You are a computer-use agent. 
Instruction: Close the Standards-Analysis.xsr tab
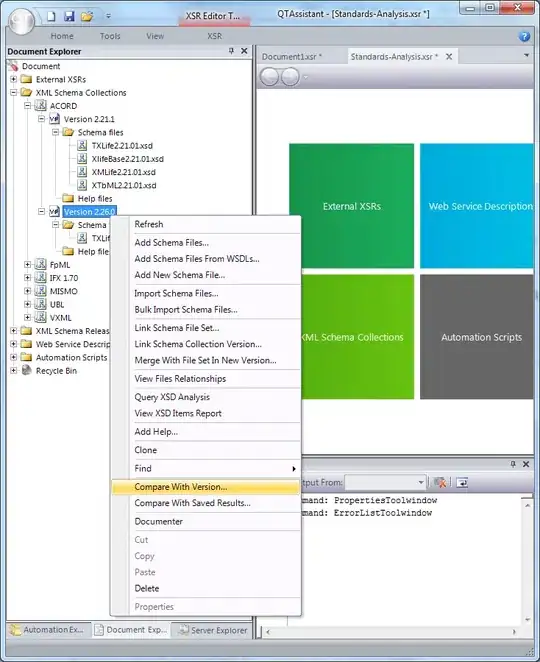pos(449,57)
